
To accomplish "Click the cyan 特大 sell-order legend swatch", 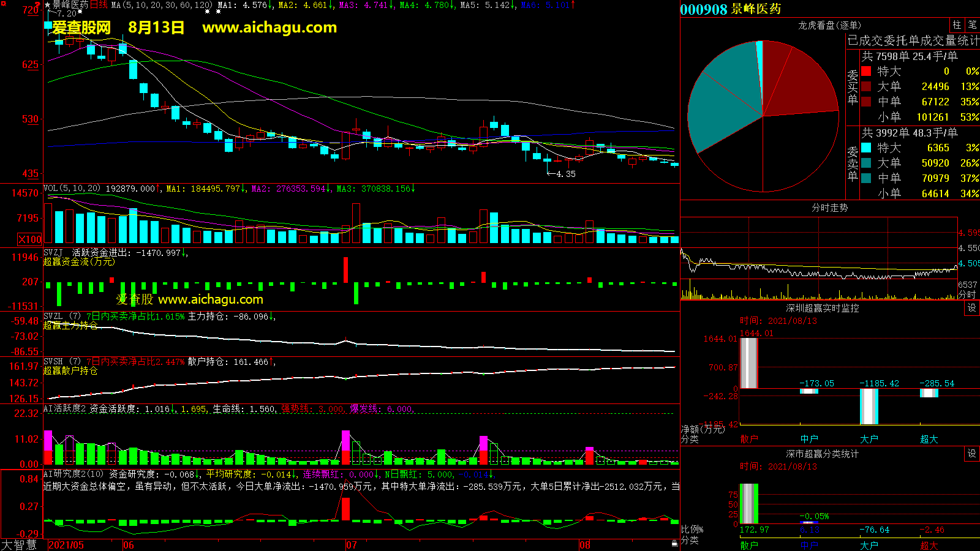I will pos(866,148).
